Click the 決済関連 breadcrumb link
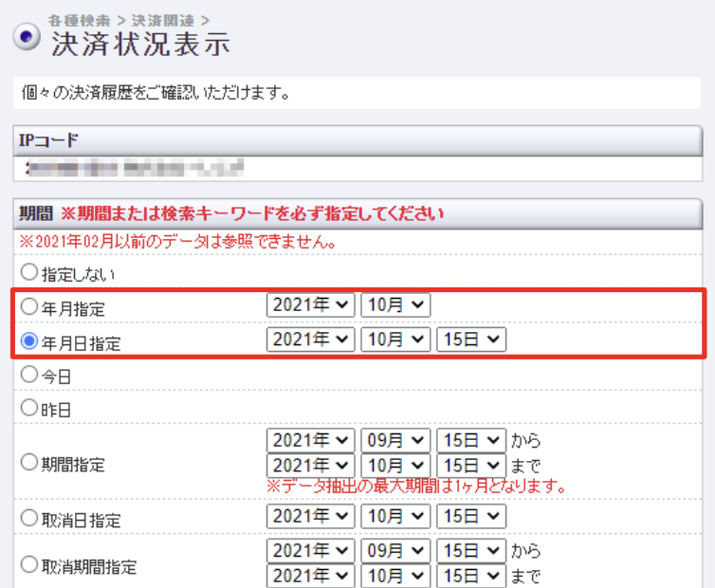 (x=163, y=21)
